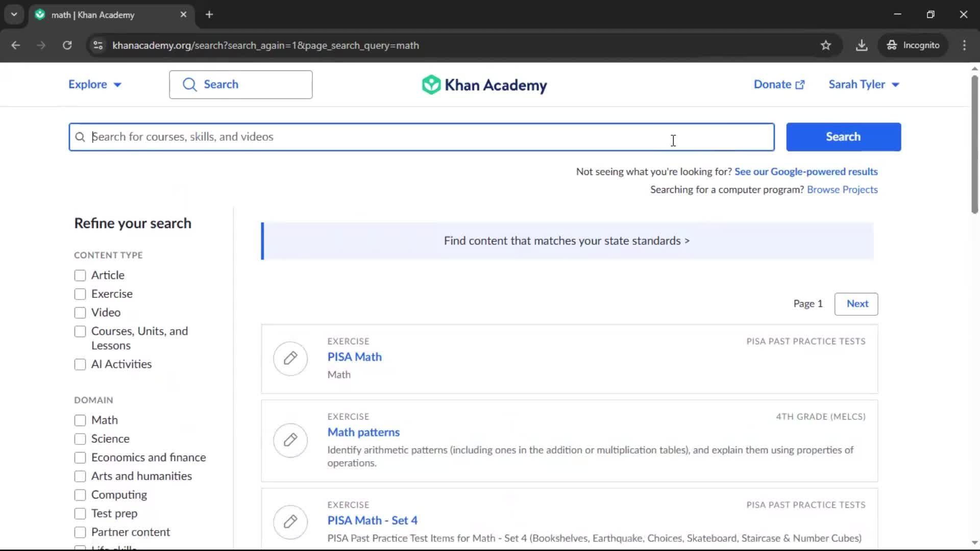Minimize the browser window
This screenshot has width=980, height=551.
[897, 14]
